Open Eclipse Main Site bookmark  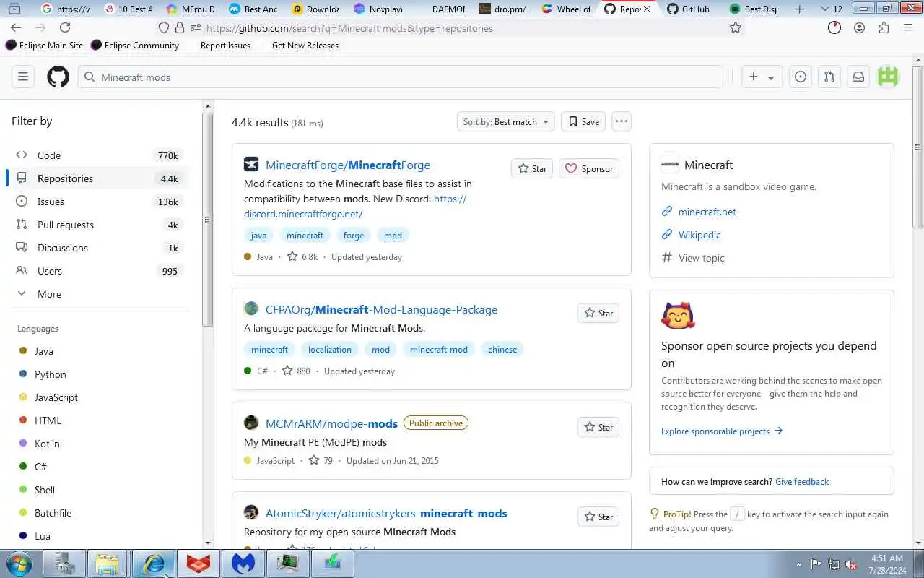44,45
